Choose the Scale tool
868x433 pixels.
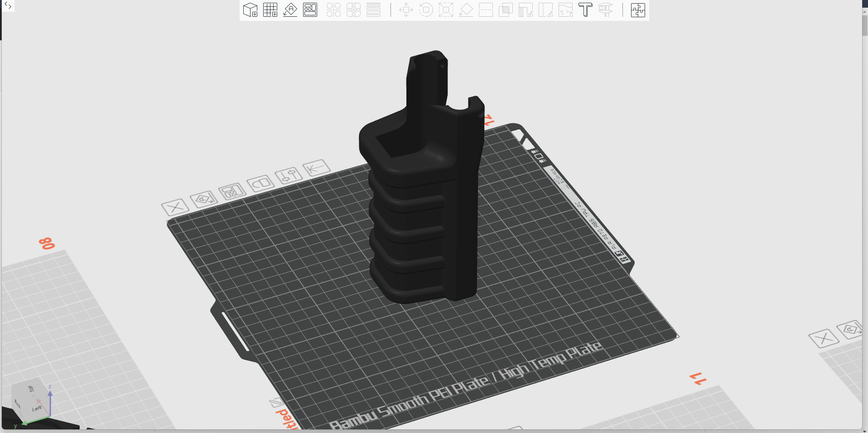point(446,10)
